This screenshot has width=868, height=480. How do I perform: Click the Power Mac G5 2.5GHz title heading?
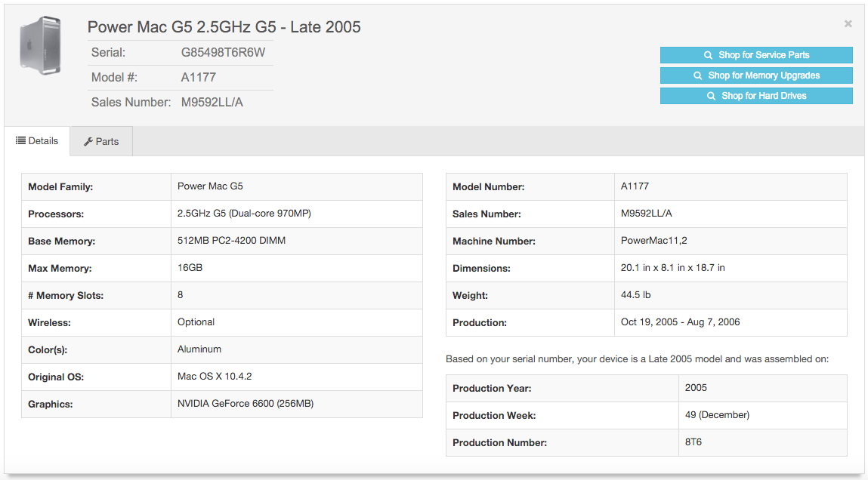(224, 27)
